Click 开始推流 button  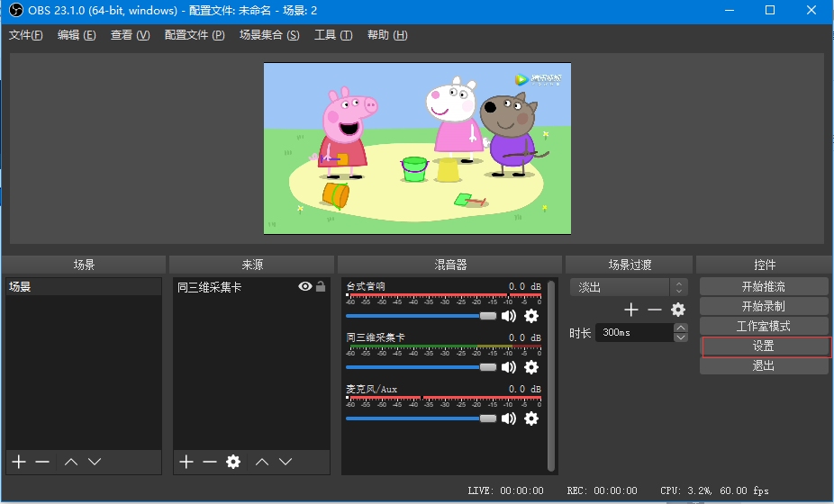764,286
